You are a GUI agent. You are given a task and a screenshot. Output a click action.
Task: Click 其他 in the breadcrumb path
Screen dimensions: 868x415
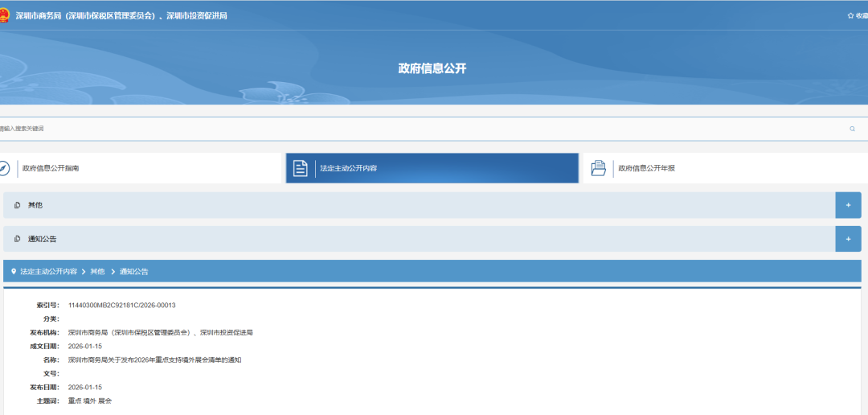(97, 272)
